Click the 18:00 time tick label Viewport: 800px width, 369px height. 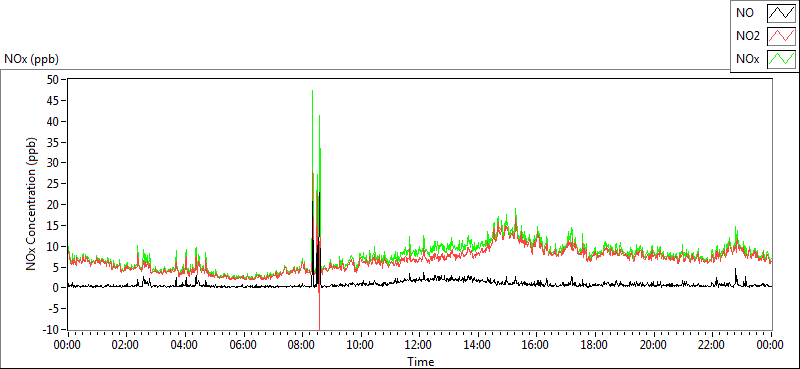pos(594,345)
